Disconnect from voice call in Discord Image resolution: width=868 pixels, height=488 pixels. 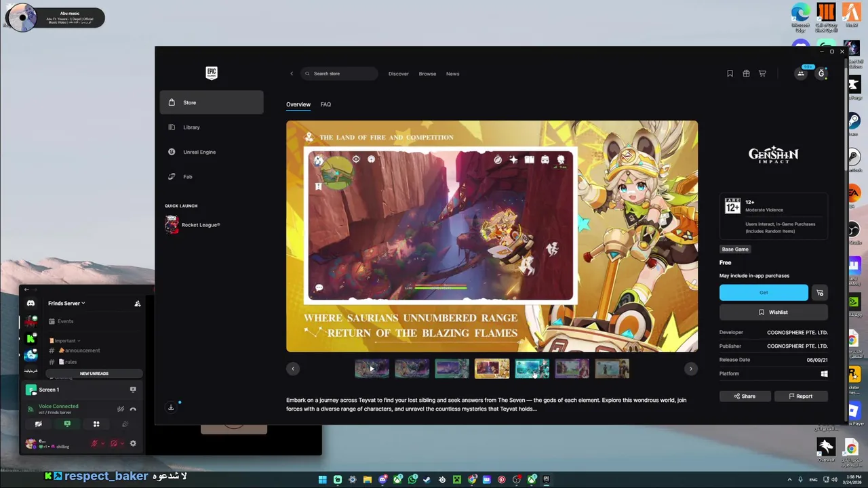point(133,409)
